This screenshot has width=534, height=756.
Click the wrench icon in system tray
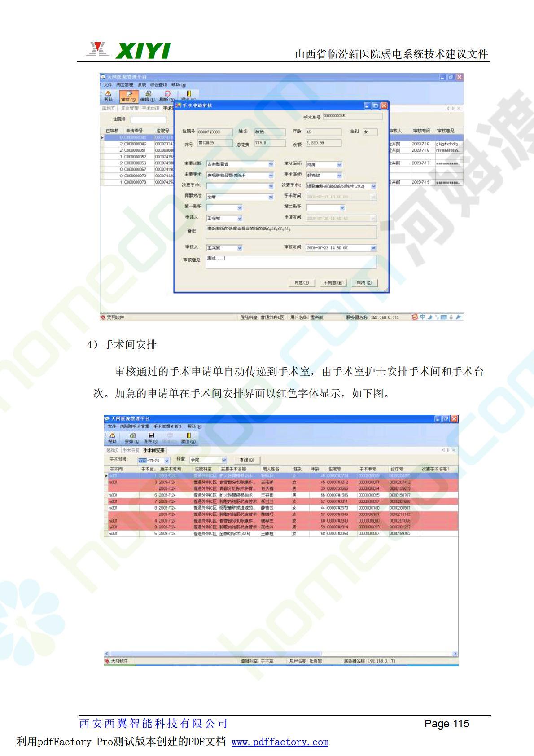tap(458, 317)
